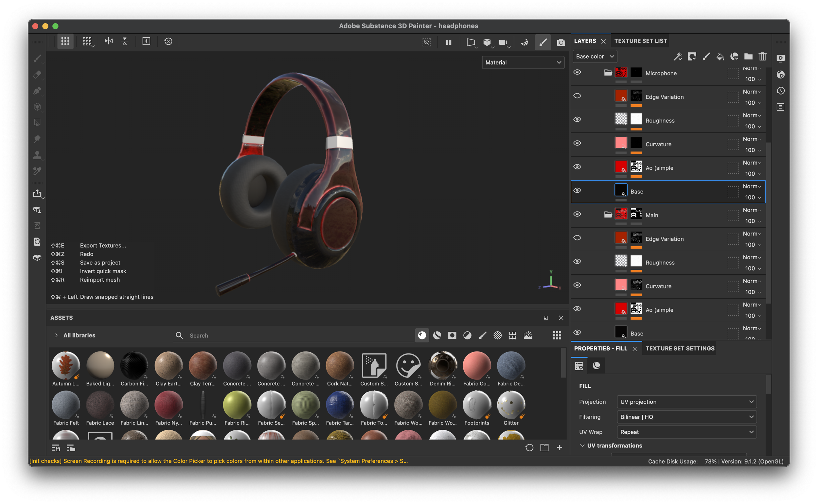The width and height of the screenshot is (818, 504).
Task: Select the Paint brush tool in left sidebar
Action: pyautogui.click(x=37, y=59)
